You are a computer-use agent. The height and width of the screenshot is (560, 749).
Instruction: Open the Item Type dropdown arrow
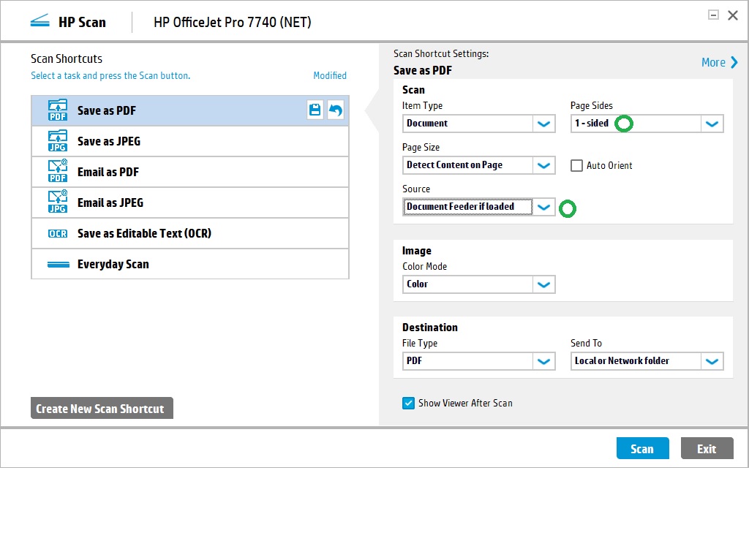(543, 124)
